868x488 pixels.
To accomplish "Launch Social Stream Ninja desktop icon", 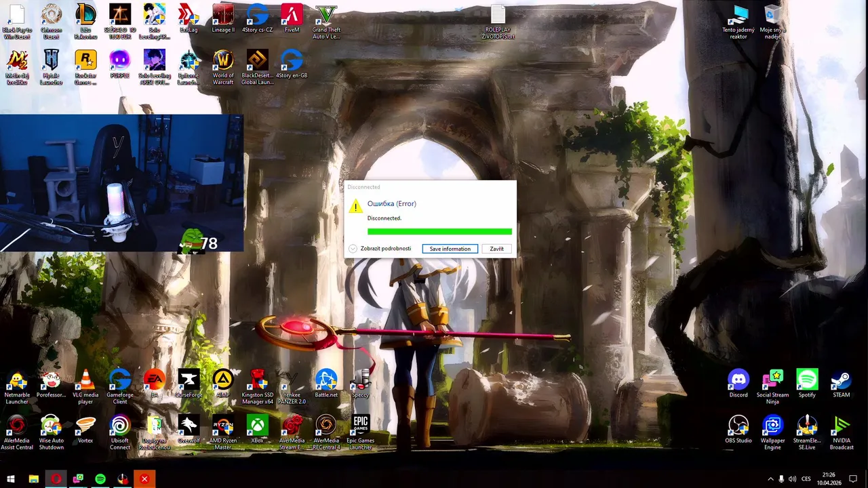I will 772,386.
